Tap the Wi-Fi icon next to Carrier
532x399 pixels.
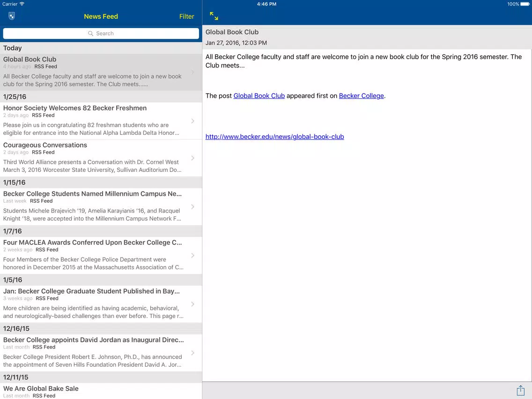[22, 4]
